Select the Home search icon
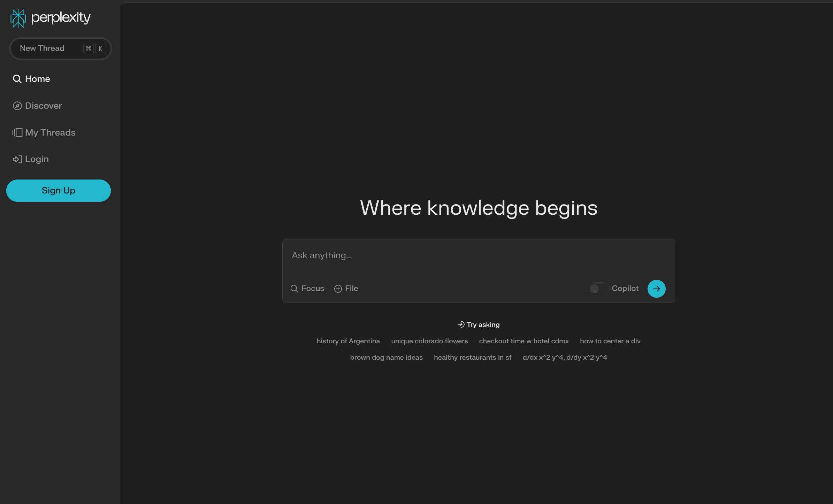The width and height of the screenshot is (833, 504). click(17, 79)
